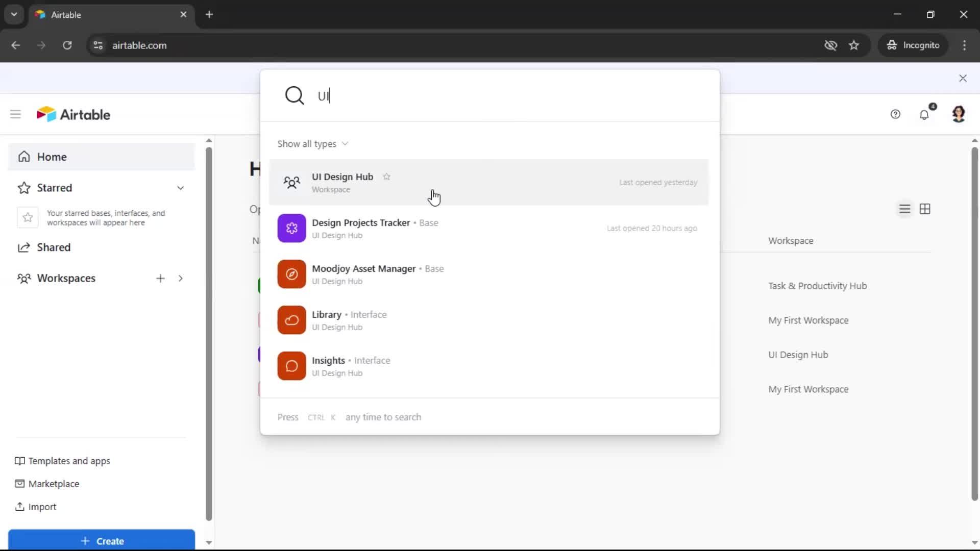Click sidebar scrollbar up arrow
Screen dimensions: 980x551
[209, 140]
